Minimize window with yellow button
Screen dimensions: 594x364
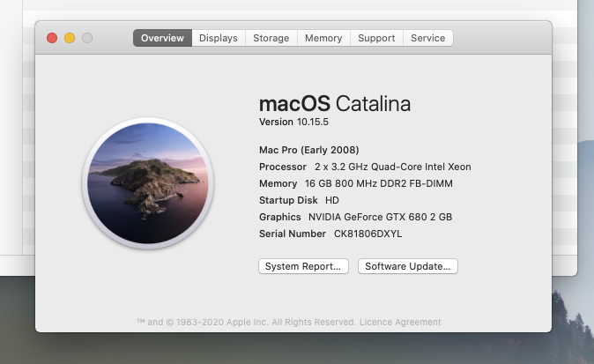70,38
